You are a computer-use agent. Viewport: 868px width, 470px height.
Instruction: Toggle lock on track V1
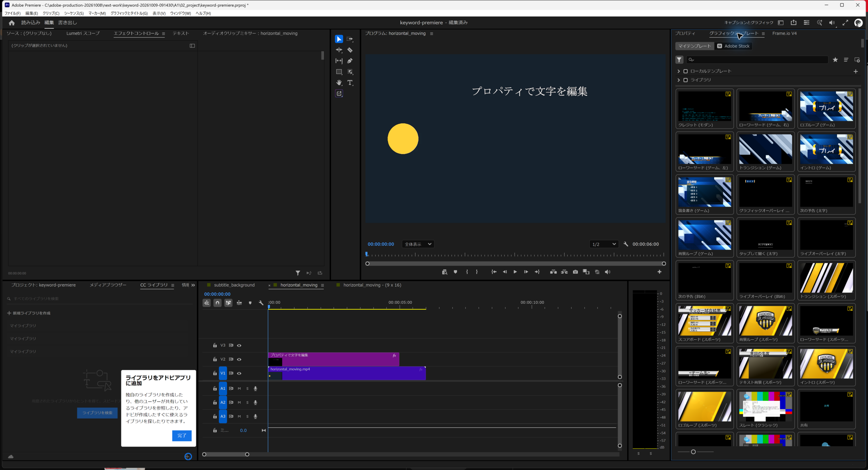coord(215,373)
